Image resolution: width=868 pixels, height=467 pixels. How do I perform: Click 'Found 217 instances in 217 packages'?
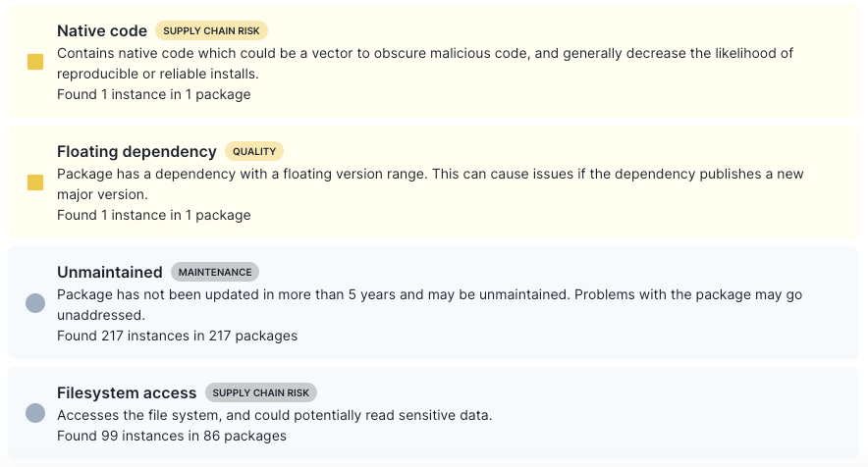click(x=177, y=336)
